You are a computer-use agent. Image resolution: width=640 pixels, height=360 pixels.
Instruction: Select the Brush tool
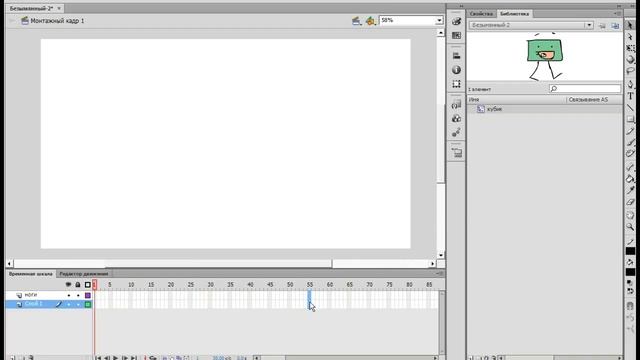pos(630,142)
